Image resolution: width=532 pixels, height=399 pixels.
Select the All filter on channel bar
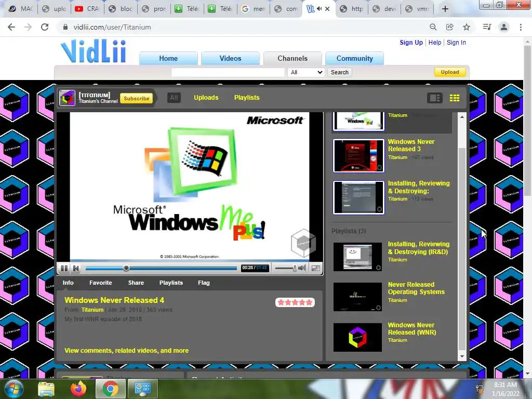(x=174, y=98)
